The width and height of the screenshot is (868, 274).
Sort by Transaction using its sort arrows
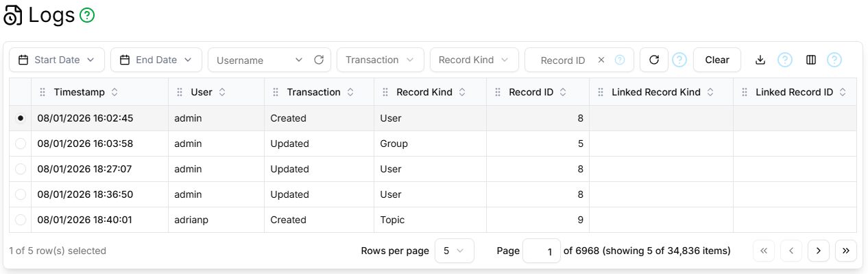tap(350, 92)
